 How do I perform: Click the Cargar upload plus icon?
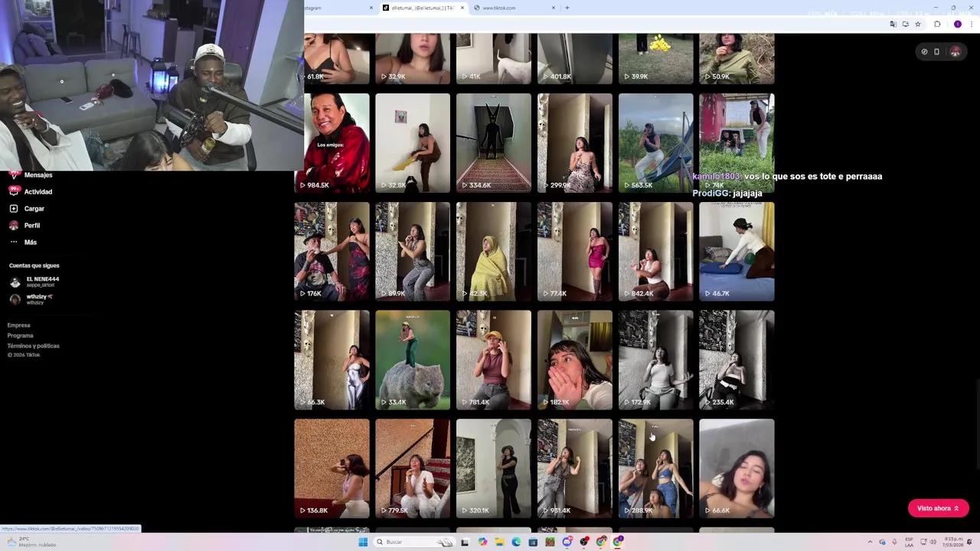coord(14,208)
